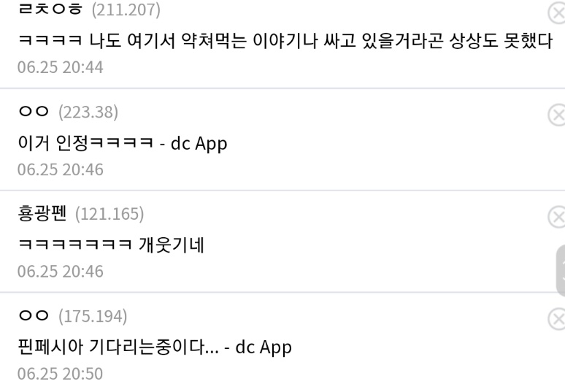Open the profile of user ㄹㅊㅇㅎ
The height and width of the screenshot is (392, 565).
click(50, 9)
